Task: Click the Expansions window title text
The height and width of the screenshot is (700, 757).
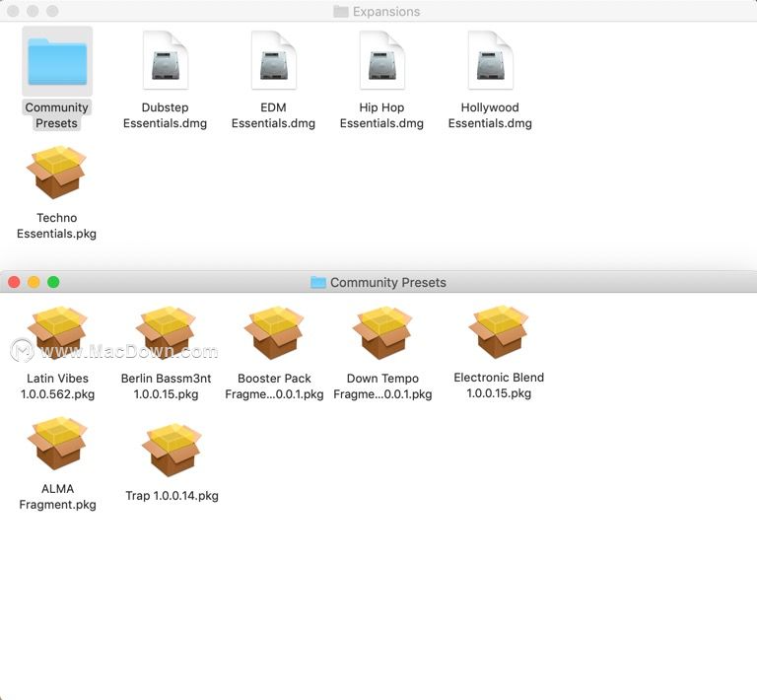Action: click(386, 12)
